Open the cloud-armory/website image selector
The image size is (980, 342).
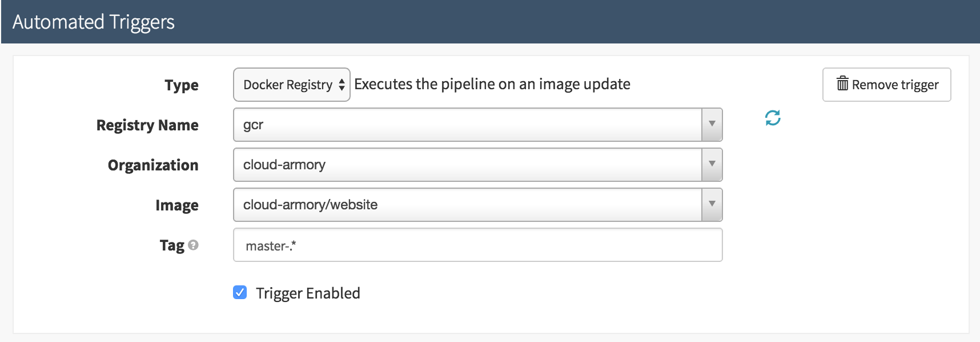pos(467,205)
